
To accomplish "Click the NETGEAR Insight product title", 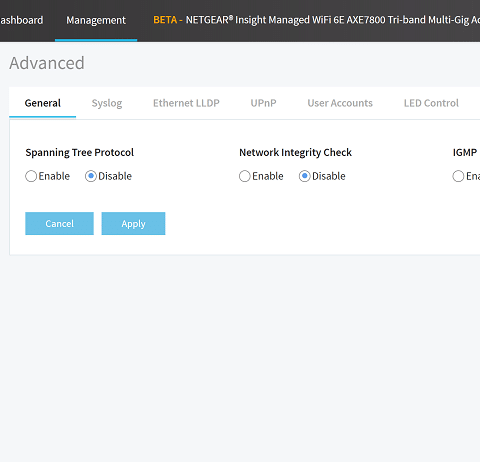I will tap(333, 20).
